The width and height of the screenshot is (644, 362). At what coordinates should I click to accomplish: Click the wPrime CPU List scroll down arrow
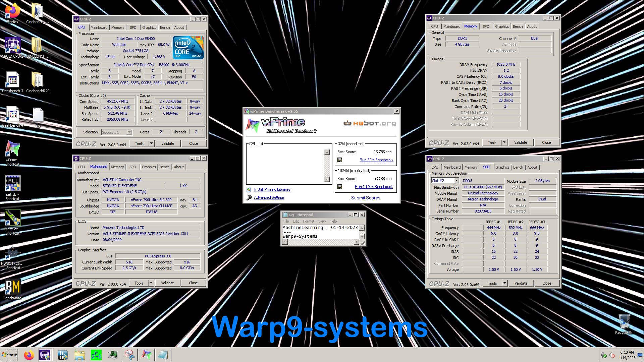(327, 179)
